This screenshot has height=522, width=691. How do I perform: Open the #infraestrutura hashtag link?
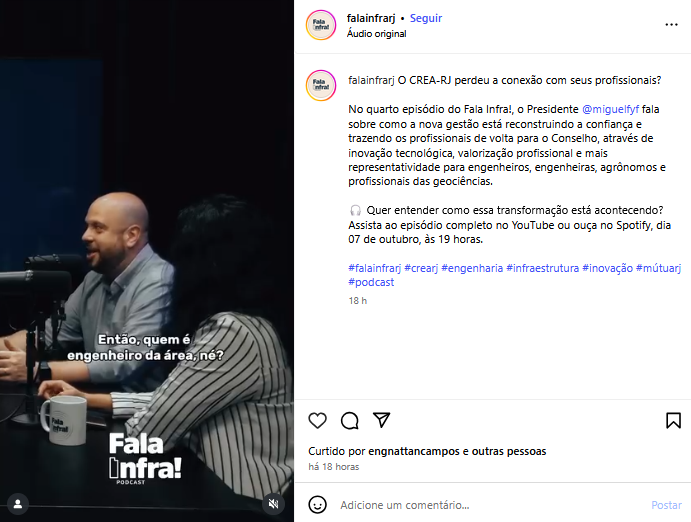542,268
